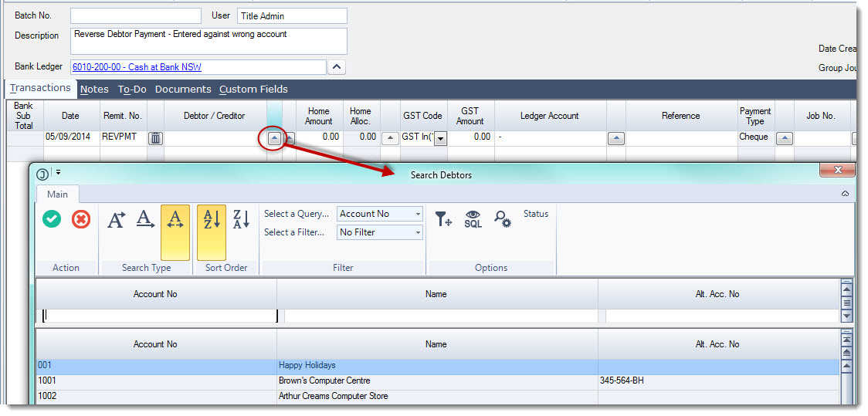Collapse the Search Debtors ribbon chevron
Image resolution: width=868 pixels, height=416 pixels.
[x=845, y=194]
